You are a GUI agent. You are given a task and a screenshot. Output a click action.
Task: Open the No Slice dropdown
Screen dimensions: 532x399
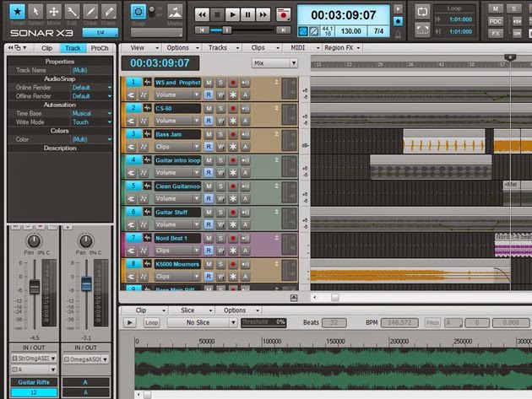[202, 323]
